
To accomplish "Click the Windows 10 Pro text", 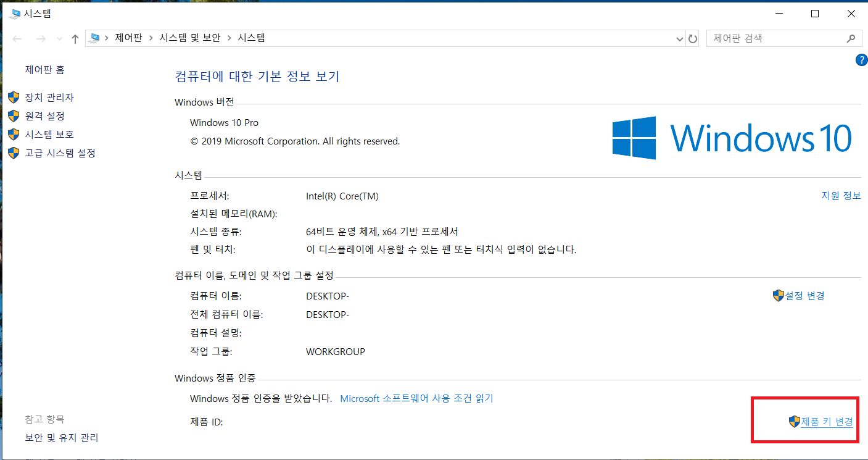I will pyautogui.click(x=225, y=123).
